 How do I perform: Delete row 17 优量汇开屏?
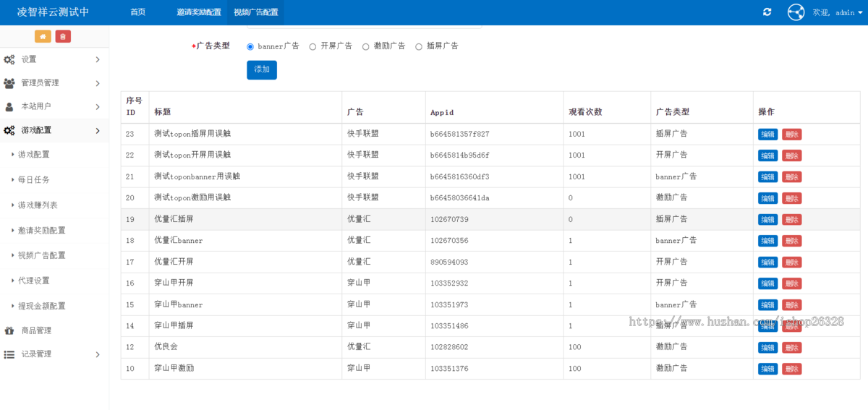click(x=791, y=262)
